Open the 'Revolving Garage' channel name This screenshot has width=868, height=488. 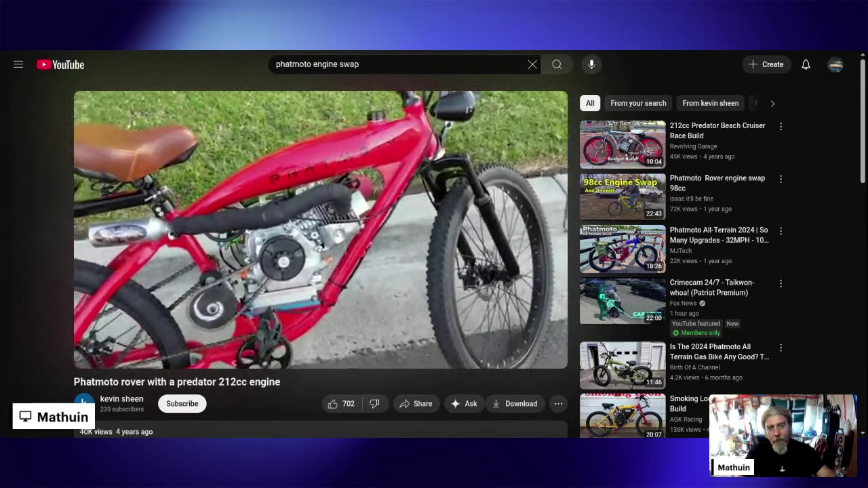point(693,146)
